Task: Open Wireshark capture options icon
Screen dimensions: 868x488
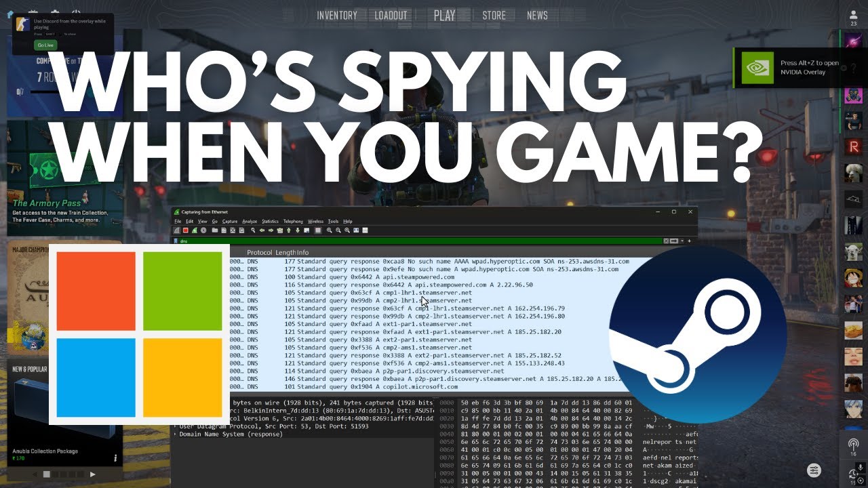Action: pos(203,230)
